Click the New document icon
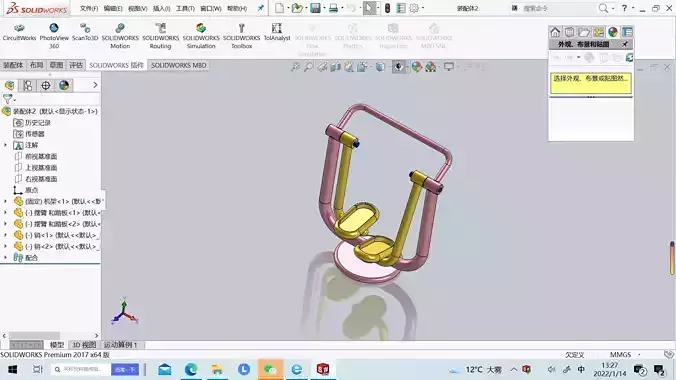Image resolution: width=676 pixels, height=380 pixels. pyautogui.click(x=279, y=8)
